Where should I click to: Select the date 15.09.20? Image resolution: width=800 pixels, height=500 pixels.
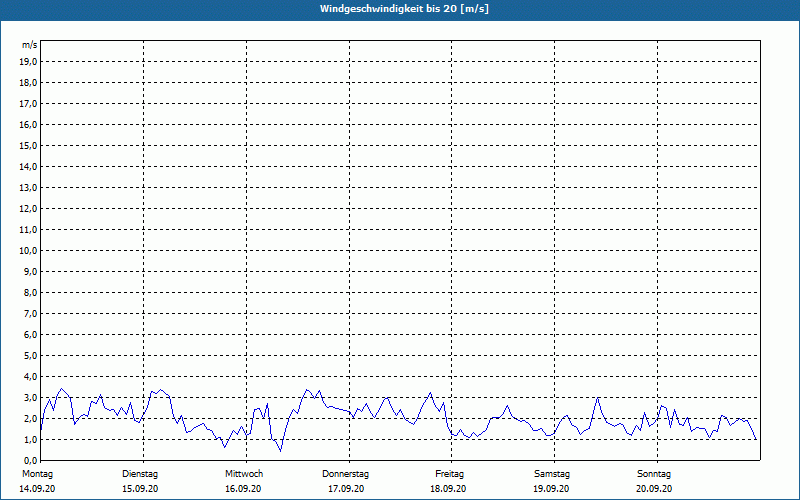point(140,489)
